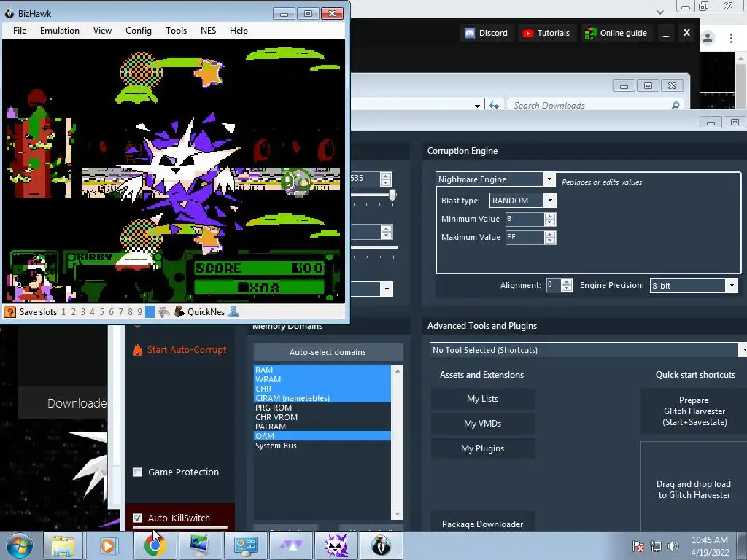Open My Lists
This screenshot has width=747, height=560.
click(483, 399)
